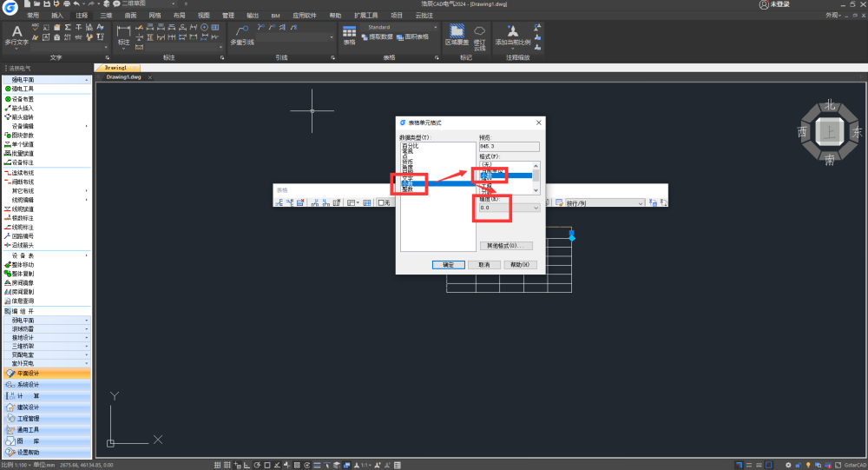Screen dimensions: 868x470
Task: Click the GstarCAD application logo button
Action: pyautogui.click(x=10, y=8)
